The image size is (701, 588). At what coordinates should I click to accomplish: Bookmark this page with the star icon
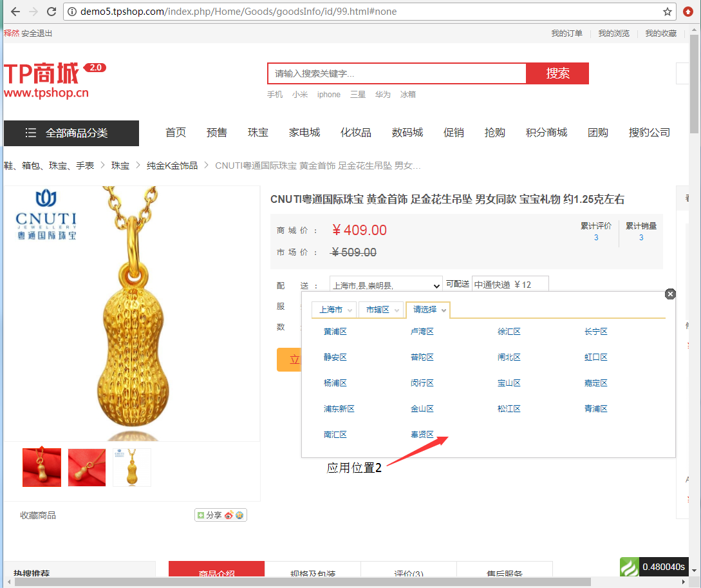pyautogui.click(x=668, y=12)
